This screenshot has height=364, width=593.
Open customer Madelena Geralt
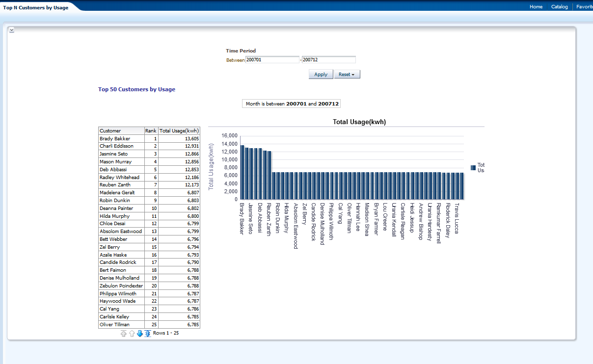click(117, 193)
